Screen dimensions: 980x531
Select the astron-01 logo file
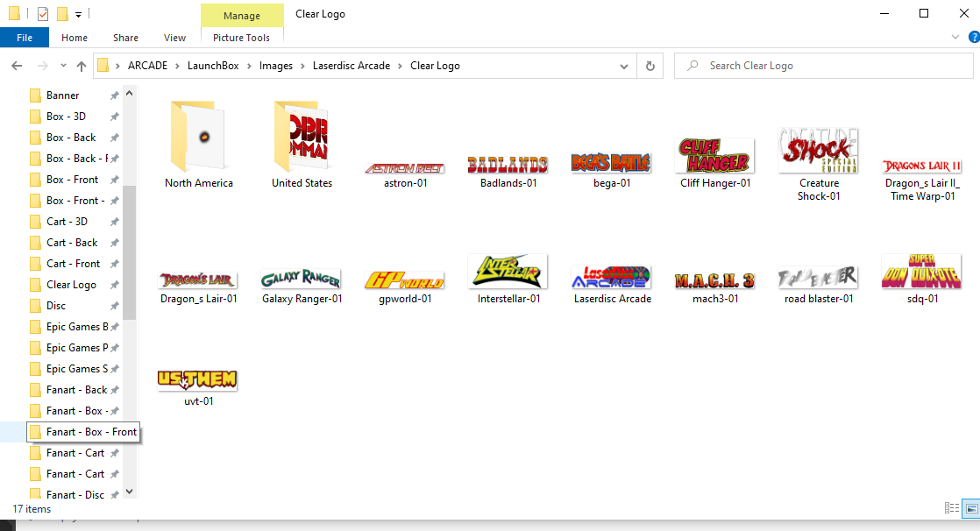tap(405, 175)
